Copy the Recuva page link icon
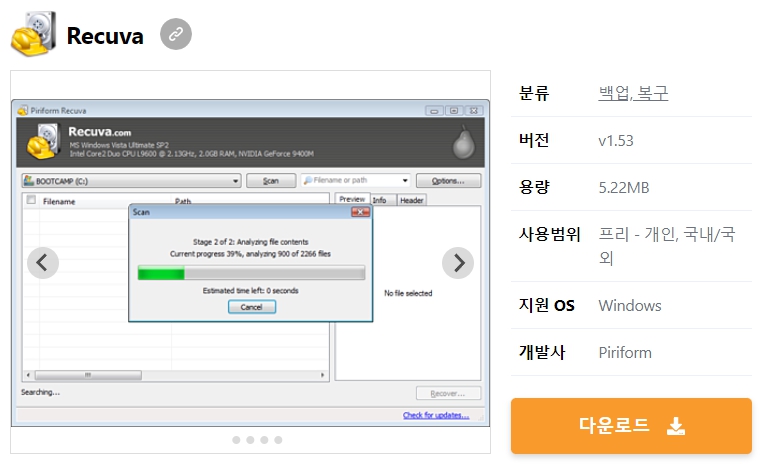 point(176,34)
